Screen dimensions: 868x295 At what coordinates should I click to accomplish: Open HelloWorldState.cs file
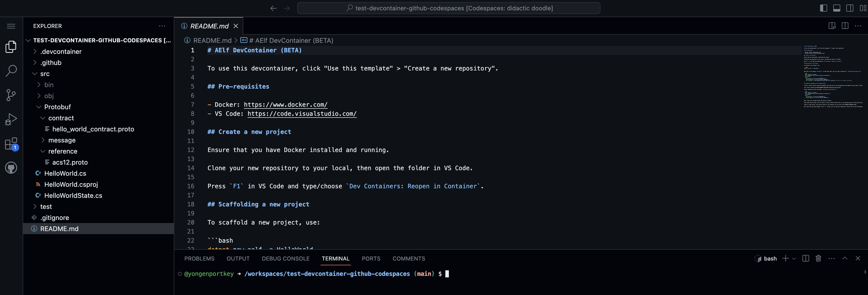click(x=98, y=196)
